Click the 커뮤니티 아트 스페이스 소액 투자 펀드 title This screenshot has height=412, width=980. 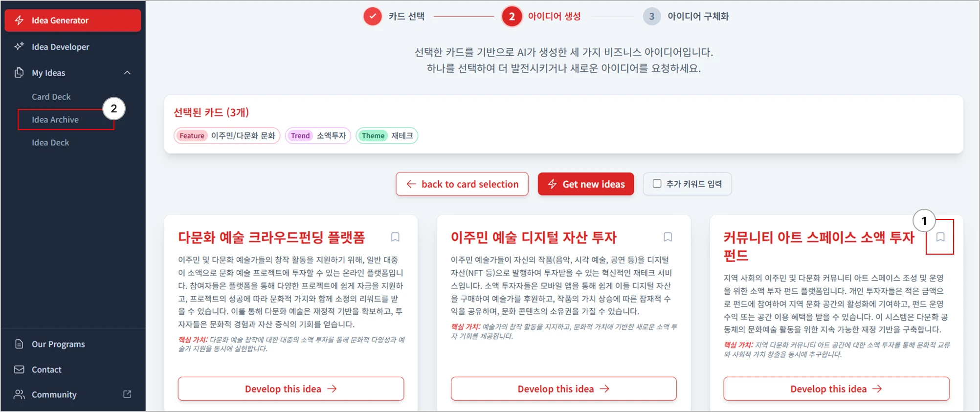[x=819, y=246]
